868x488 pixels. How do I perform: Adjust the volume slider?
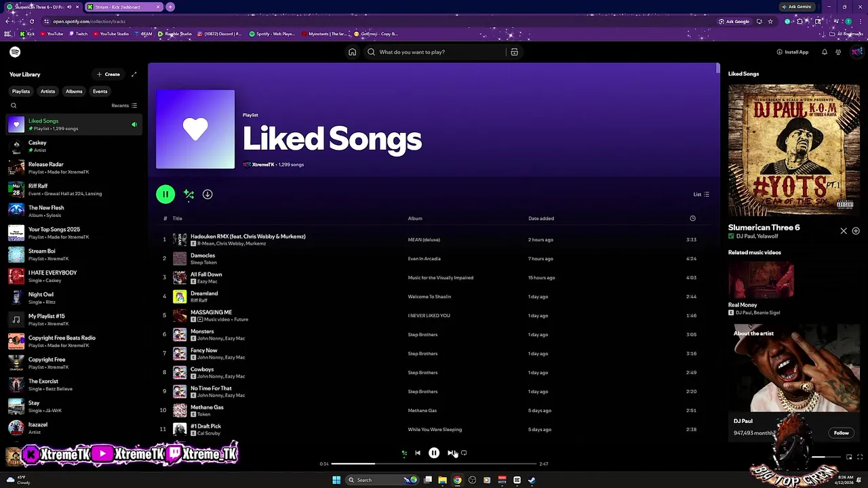coord(827,457)
